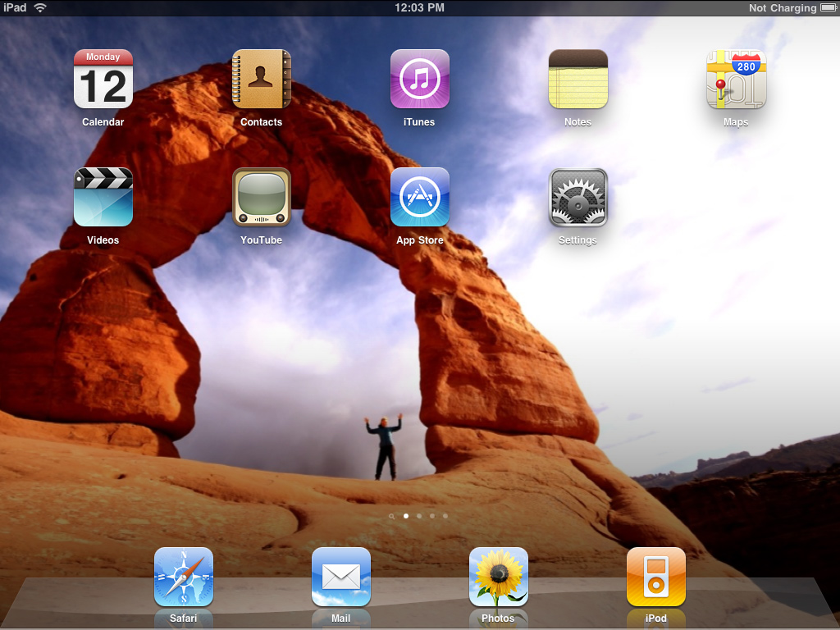Launch the iPod app in dock
Image resolution: width=840 pixels, height=630 pixels.
point(656,577)
